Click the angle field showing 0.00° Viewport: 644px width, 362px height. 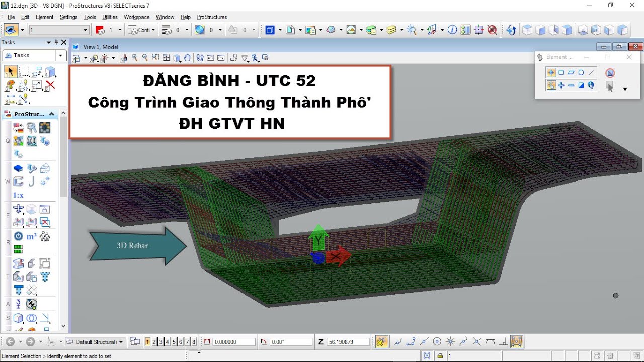[291, 342]
